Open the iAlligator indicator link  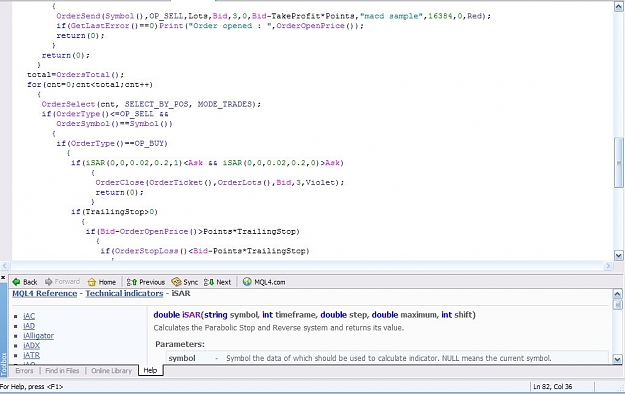[38, 336]
